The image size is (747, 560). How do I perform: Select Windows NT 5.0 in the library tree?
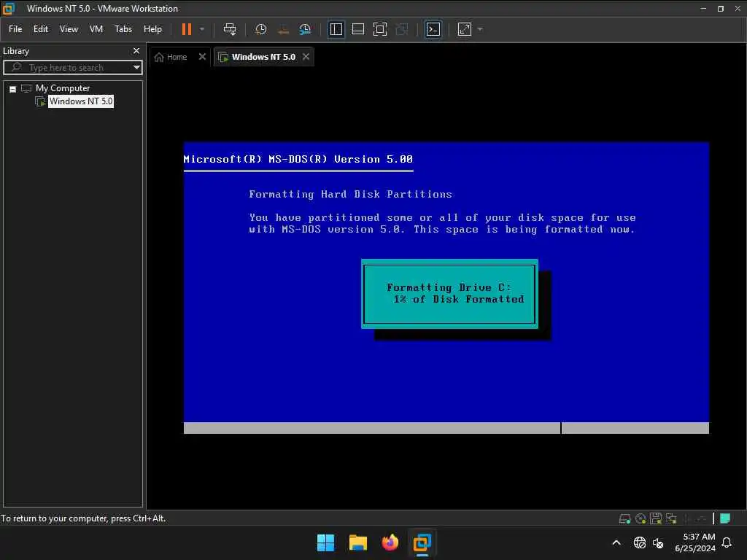(81, 101)
